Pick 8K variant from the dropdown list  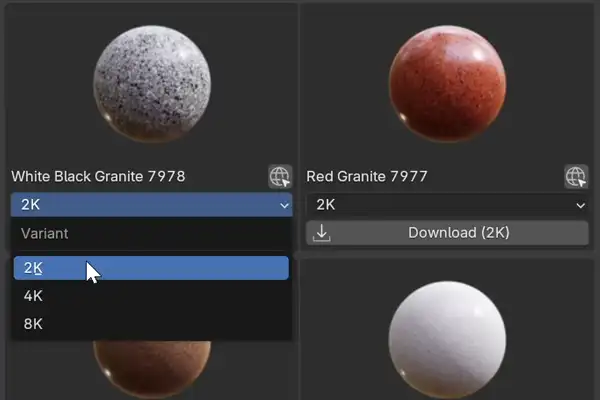click(x=151, y=324)
